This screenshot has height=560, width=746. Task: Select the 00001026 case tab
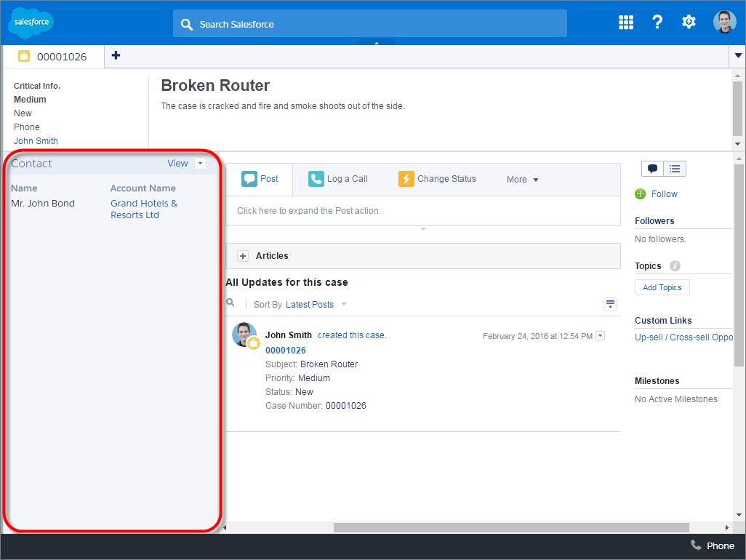point(53,57)
